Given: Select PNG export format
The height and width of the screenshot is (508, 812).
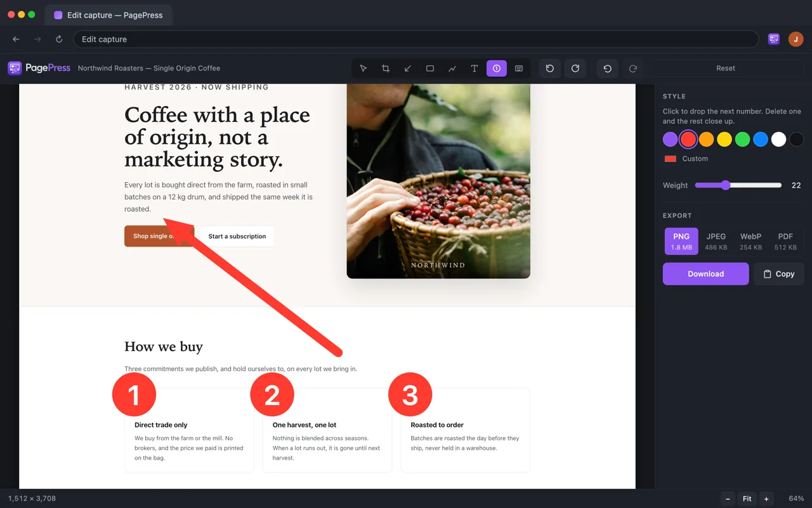Looking at the screenshot, I should tap(681, 241).
